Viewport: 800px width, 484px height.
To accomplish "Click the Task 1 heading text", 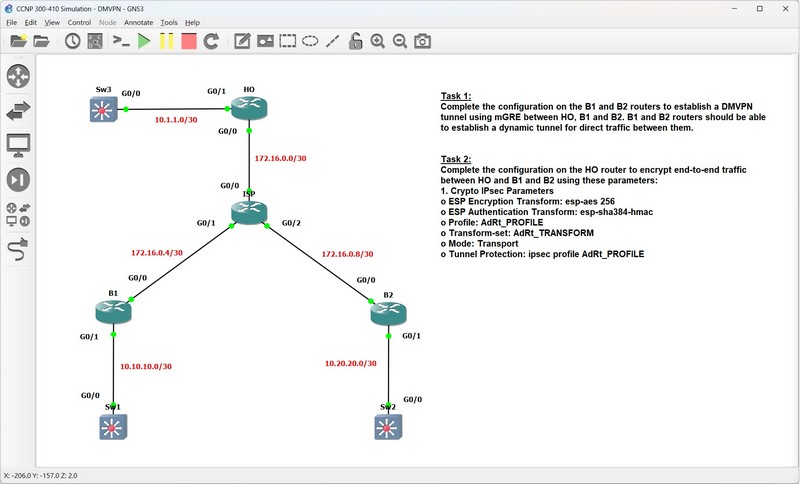I will point(456,96).
